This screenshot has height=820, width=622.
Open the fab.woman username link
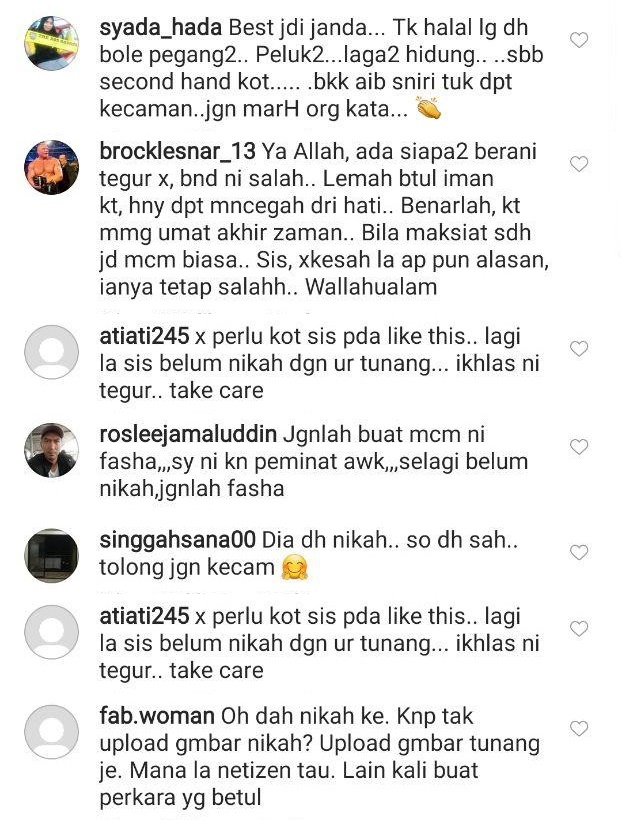(x=157, y=716)
